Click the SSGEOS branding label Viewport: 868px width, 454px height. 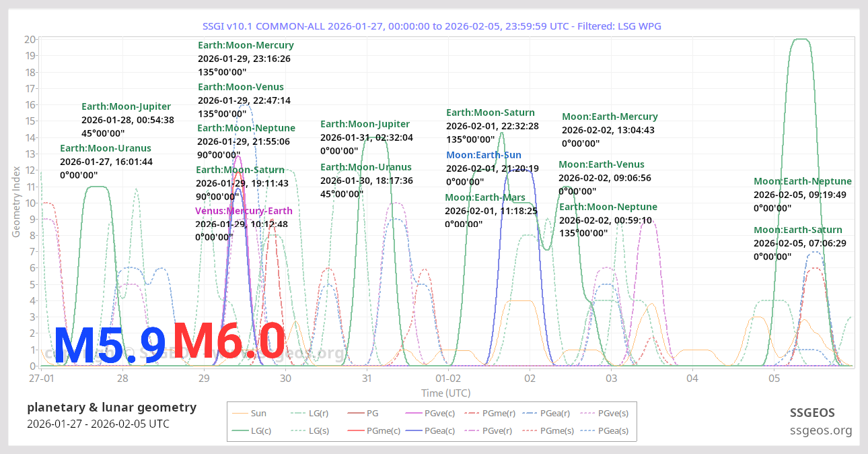[x=813, y=412]
